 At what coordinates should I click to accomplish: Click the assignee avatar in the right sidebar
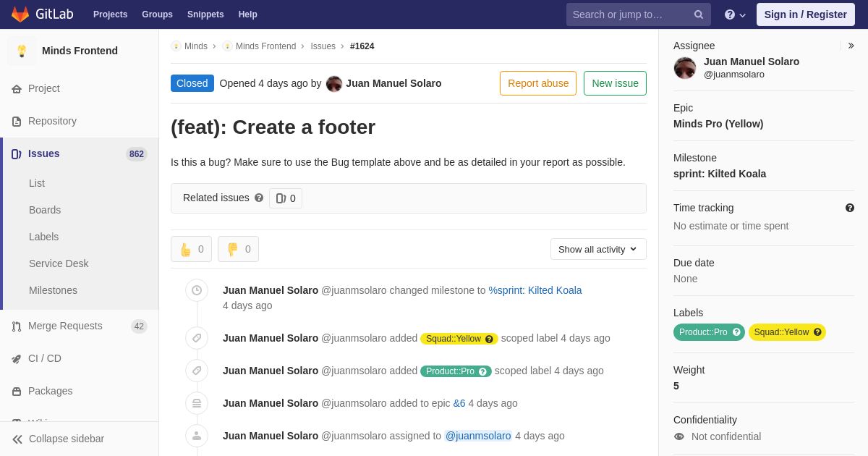(x=685, y=68)
